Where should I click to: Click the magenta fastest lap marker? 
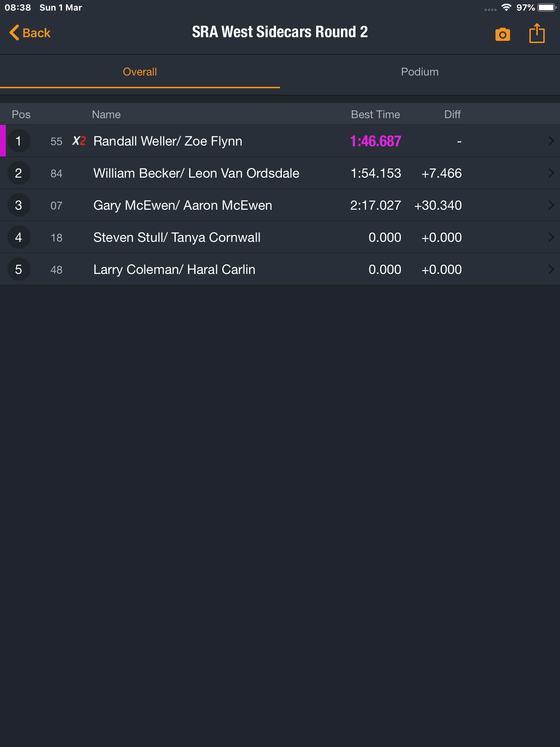3,141
